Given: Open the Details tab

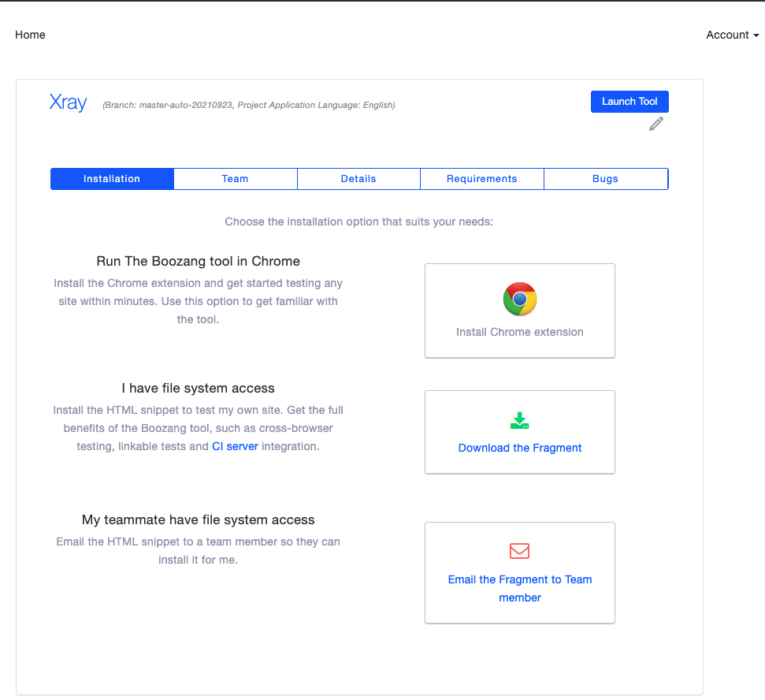Looking at the screenshot, I should point(358,179).
